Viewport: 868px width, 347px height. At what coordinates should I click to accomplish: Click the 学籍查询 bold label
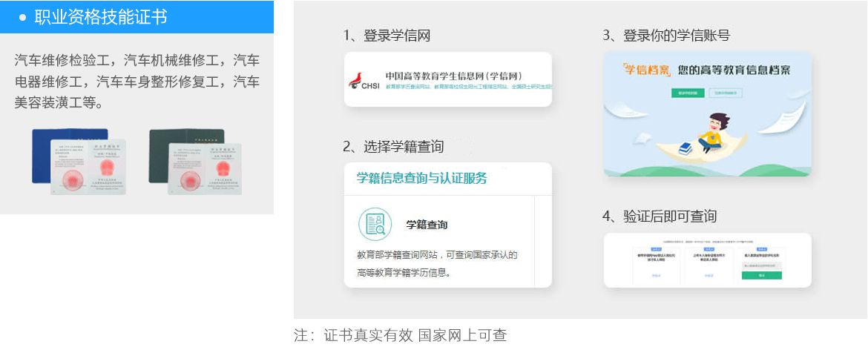tap(427, 225)
